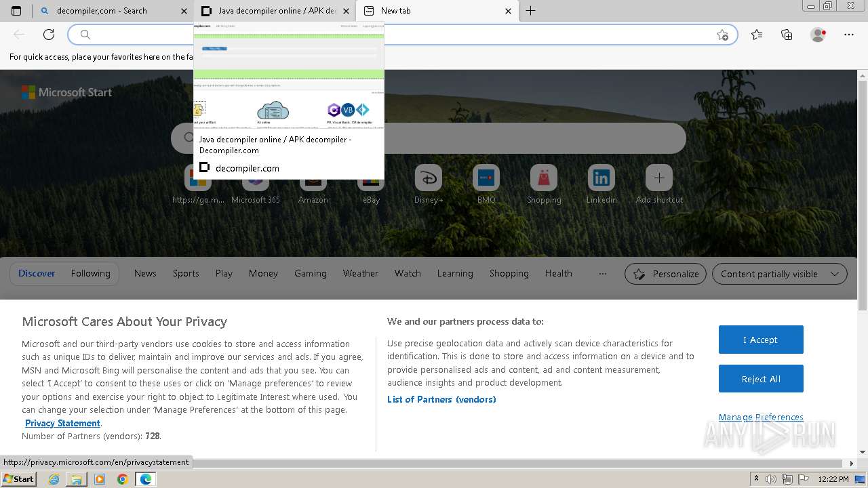Open the Sports category
This screenshot has width=868, height=488.
tap(186, 273)
